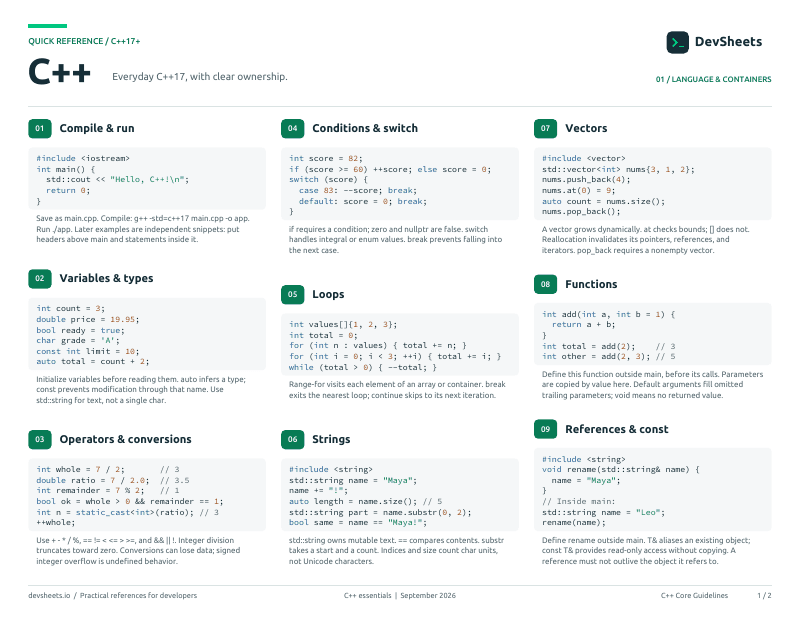800x619 pixels.
Task: Click the 'bool same = name == "Maya!";' line
Action: 358,523
